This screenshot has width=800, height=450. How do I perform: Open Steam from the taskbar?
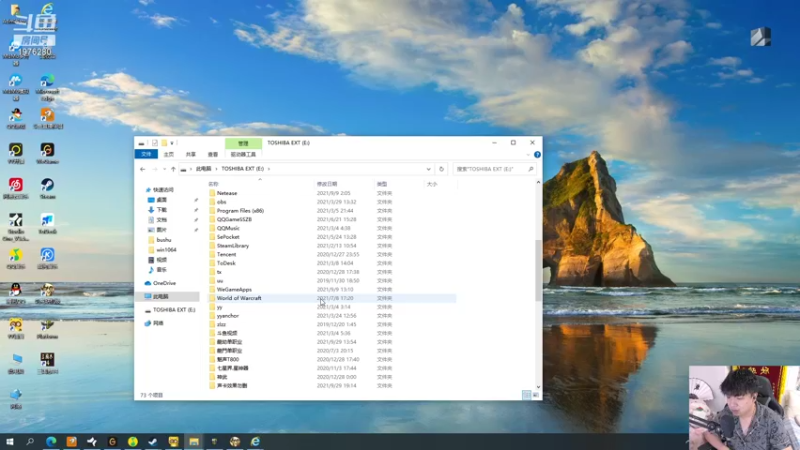tap(153, 441)
